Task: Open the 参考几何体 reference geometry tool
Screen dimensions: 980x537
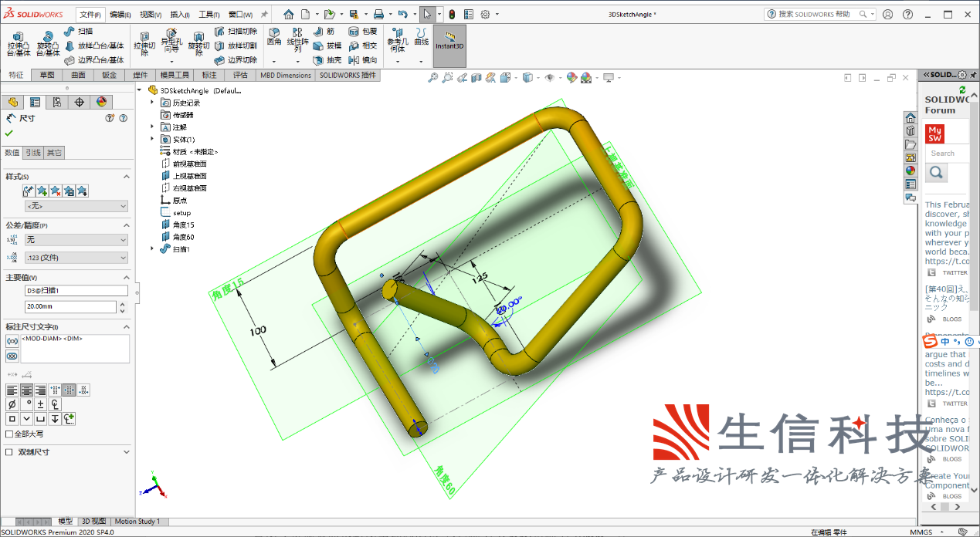Action: (397, 40)
